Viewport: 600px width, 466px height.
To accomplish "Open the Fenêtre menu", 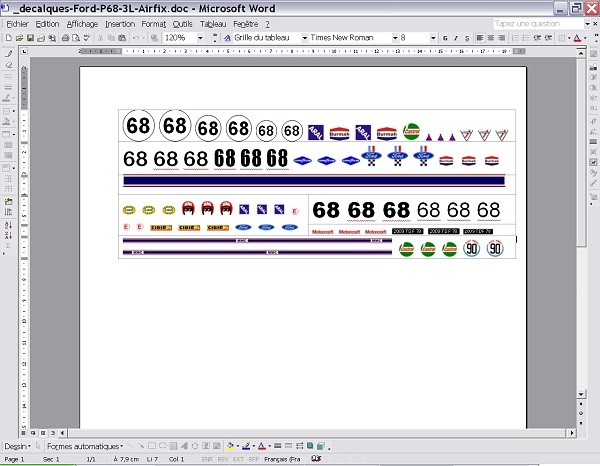I will 246,24.
